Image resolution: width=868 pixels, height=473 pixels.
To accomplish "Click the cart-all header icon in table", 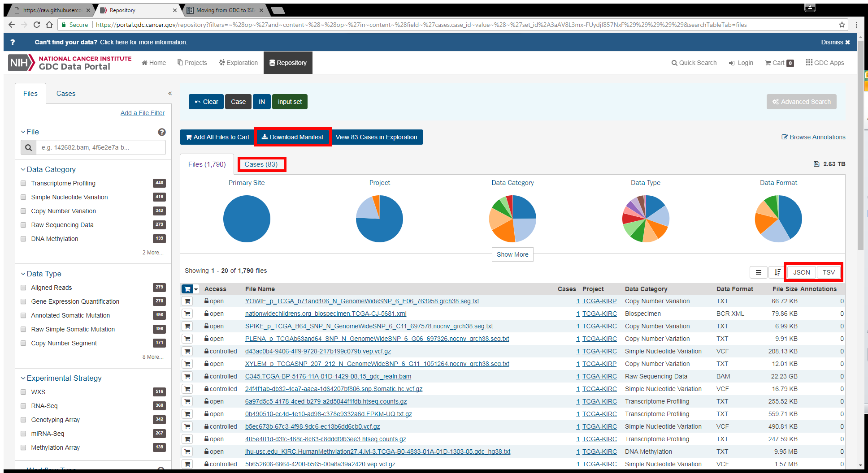I will pos(187,289).
